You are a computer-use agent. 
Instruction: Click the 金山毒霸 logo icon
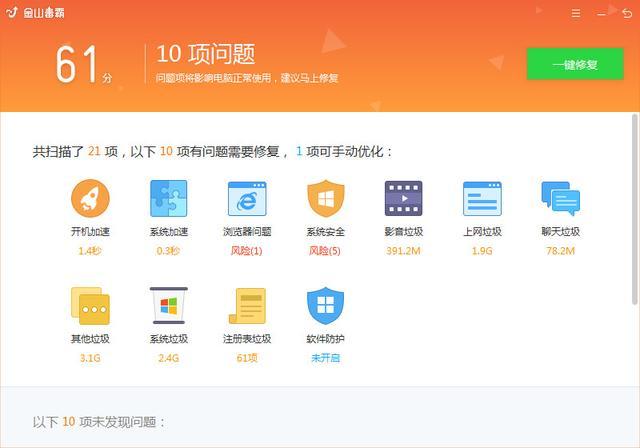(11, 12)
